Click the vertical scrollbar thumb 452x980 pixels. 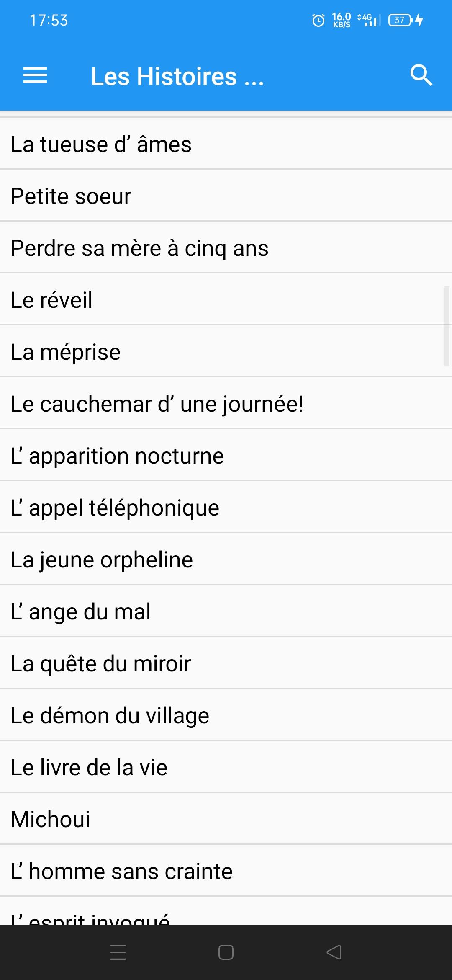[x=447, y=326]
